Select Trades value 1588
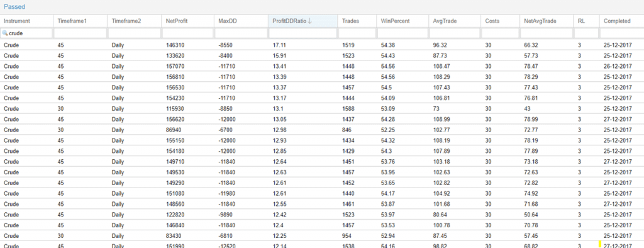Screen dimensions: 644x248 pyautogui.click(x=348, y=108)
